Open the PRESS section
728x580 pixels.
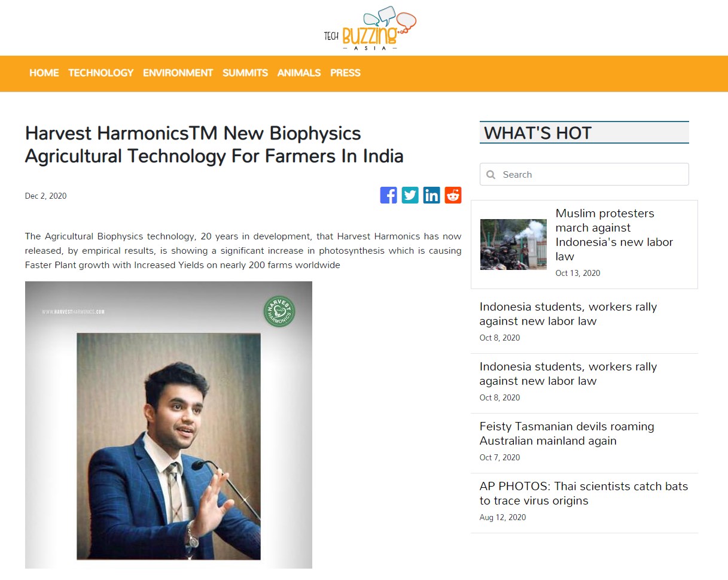click(346, 73)
